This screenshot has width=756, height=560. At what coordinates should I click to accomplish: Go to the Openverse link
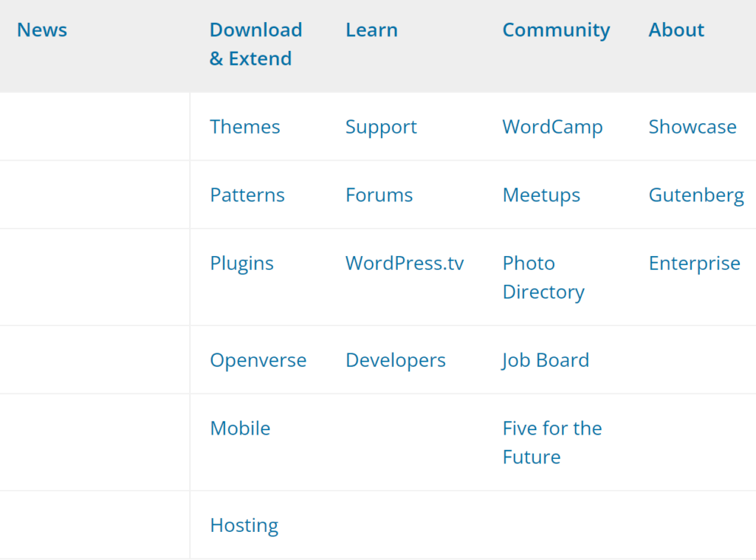coord(258,361)
